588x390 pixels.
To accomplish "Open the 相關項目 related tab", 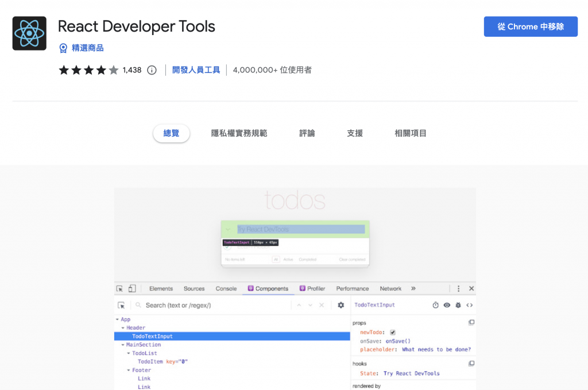I will coord(410,133).
